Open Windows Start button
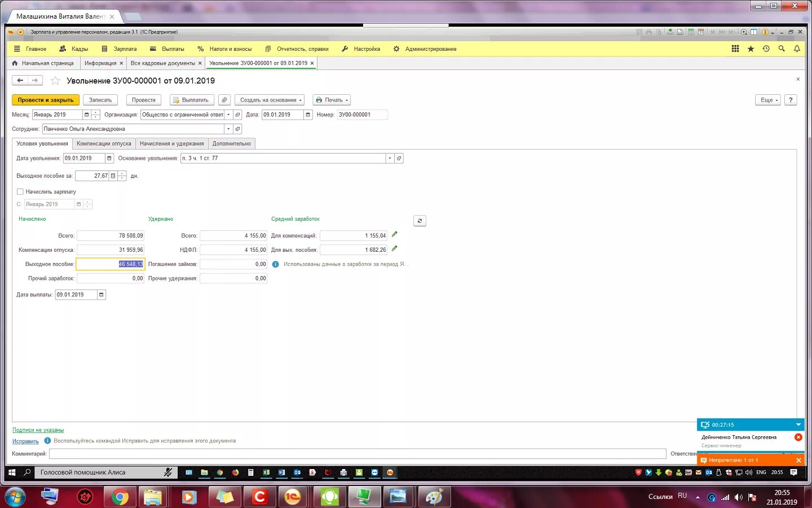Screen dimensions: 812x508 pos(15,497)
